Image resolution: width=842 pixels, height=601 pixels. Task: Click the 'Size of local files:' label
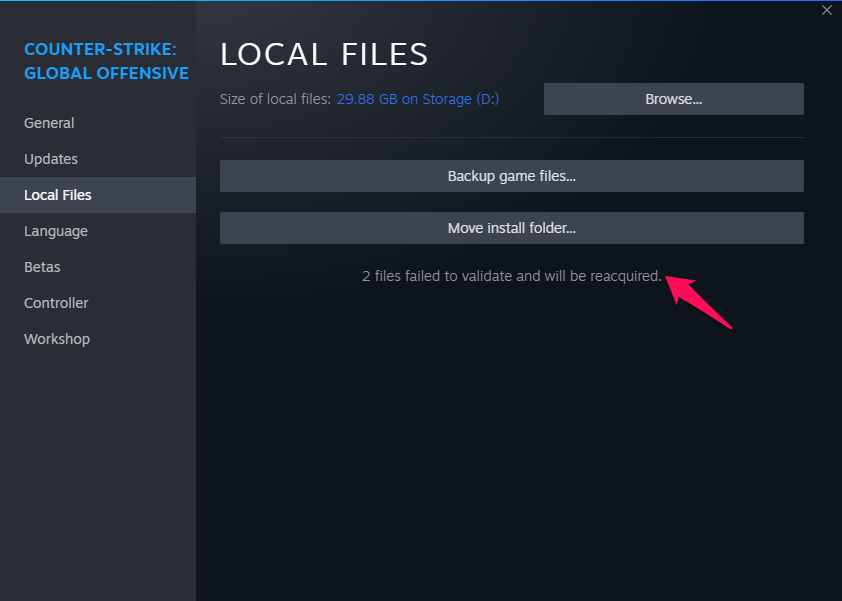point(275,99)
